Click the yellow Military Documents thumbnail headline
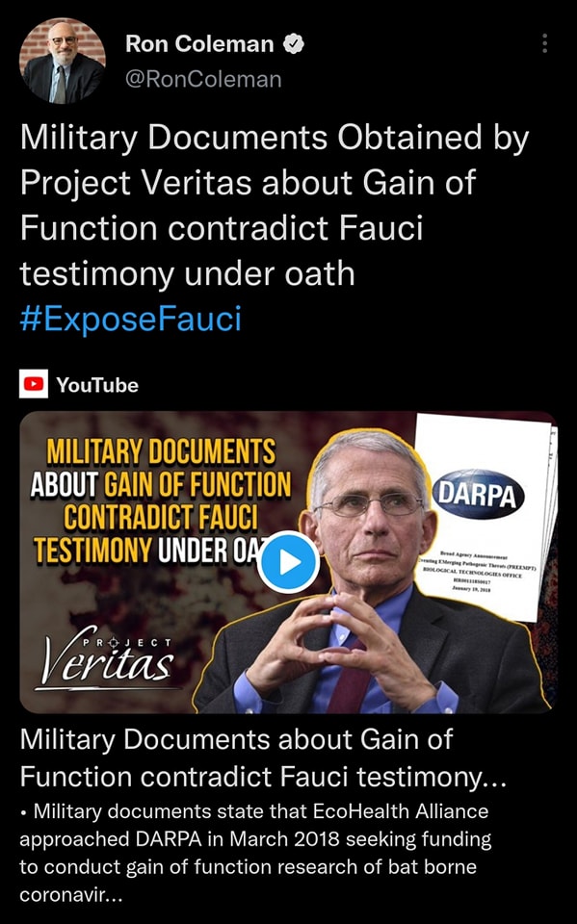 (x=161, y=500)
